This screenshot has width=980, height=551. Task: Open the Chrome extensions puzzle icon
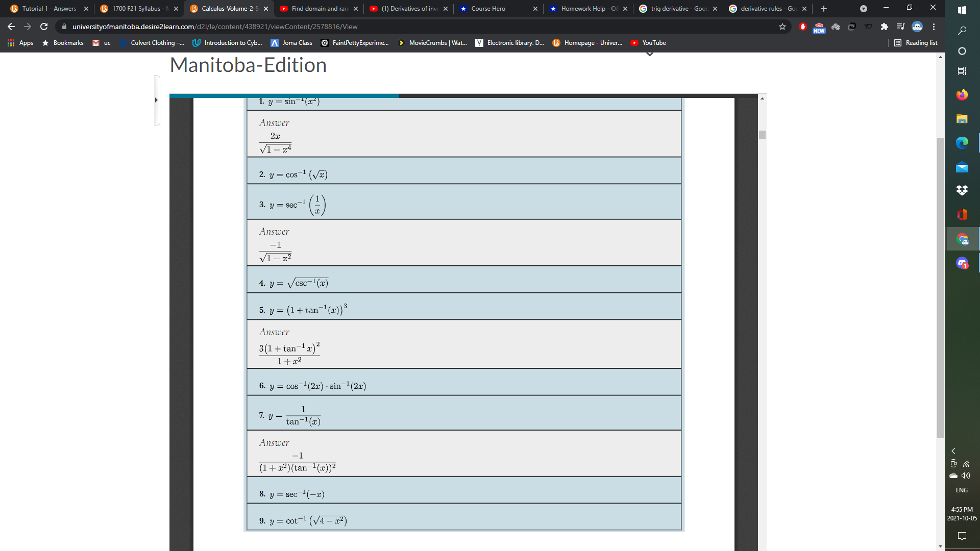point(885,27)
